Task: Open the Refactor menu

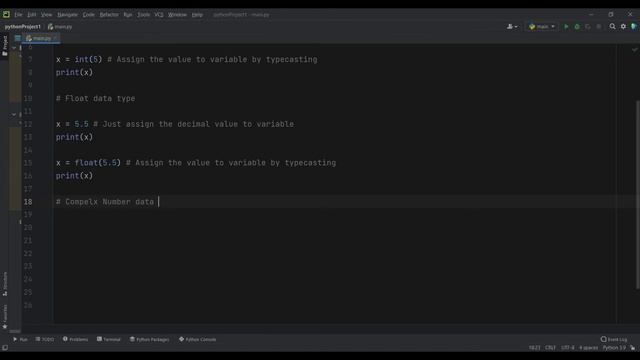Action: pos(109,15)
